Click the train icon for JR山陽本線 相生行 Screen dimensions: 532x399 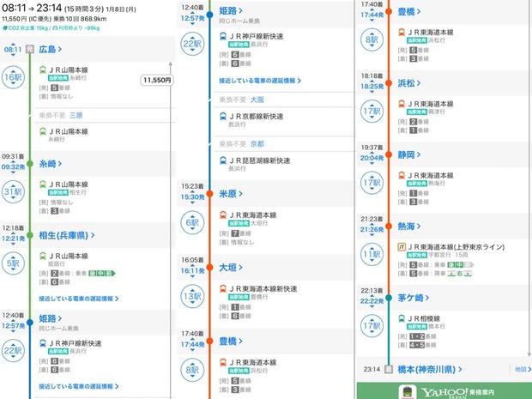(43, 184)
